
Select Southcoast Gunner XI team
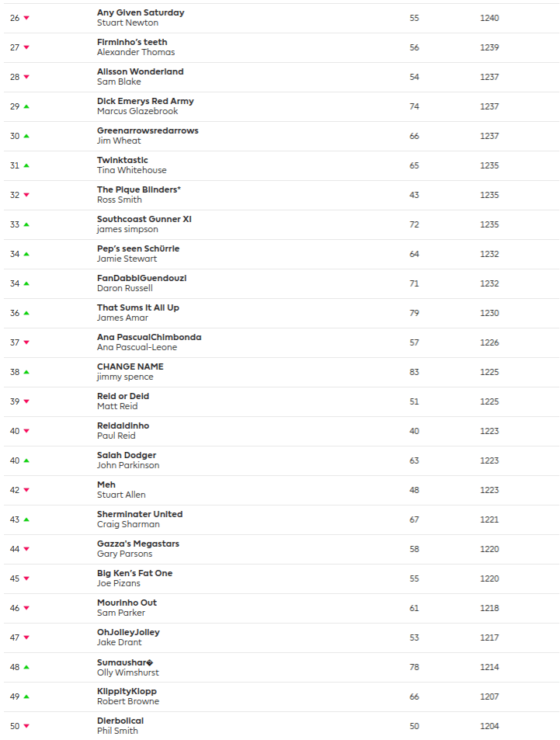[144, 220]
